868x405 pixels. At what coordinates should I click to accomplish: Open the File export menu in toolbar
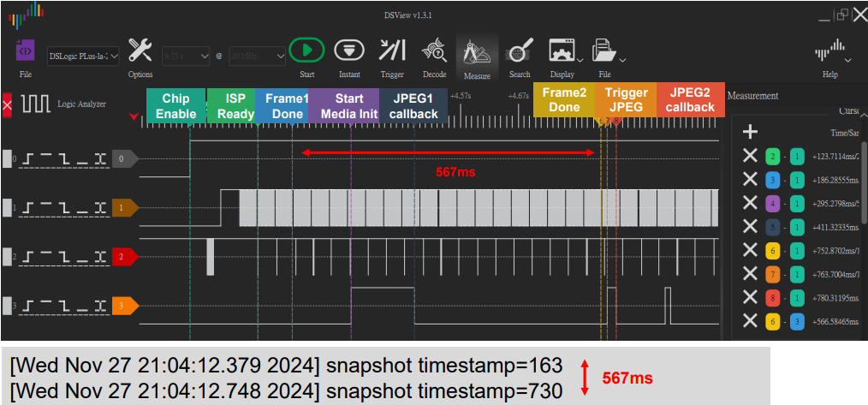click(604, 51)
